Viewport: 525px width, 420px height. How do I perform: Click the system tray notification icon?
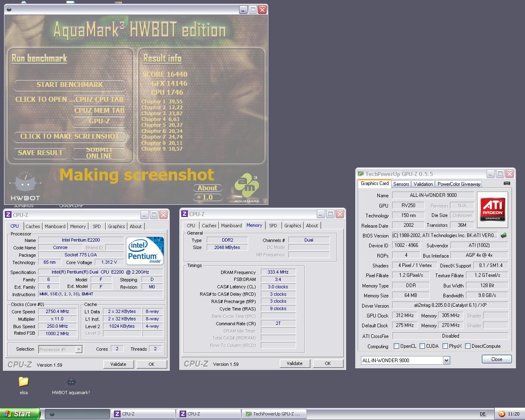501,414
